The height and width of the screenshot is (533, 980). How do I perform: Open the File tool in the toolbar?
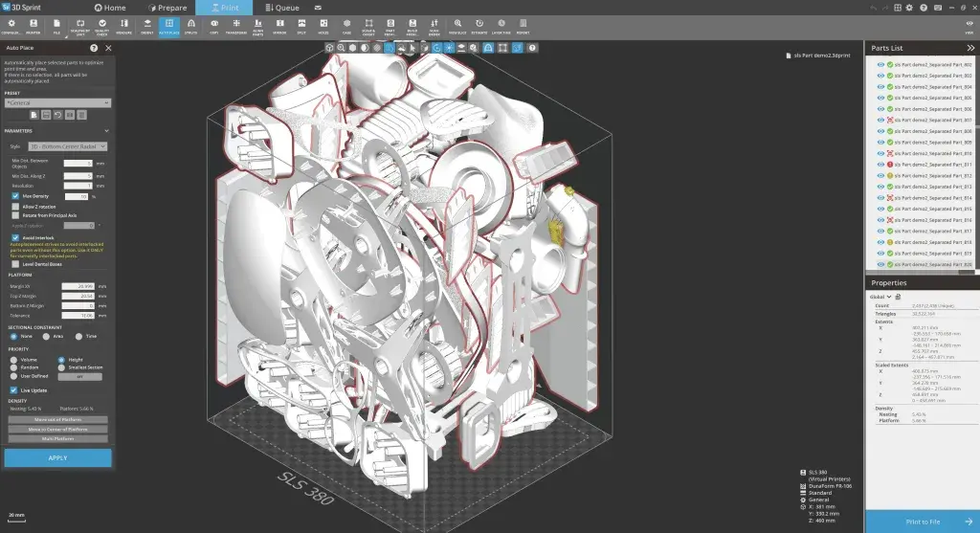click(x=56, y=26)
